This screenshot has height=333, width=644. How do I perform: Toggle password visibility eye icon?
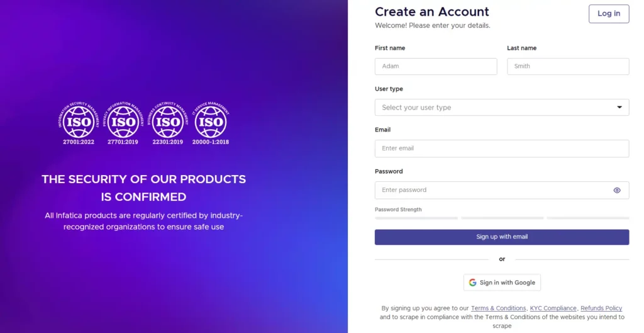(617, 190)
